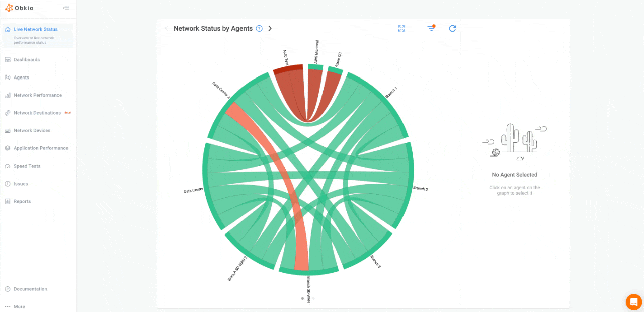
Task: Select the Network Devices icon
Action: (x=7, y=130)
